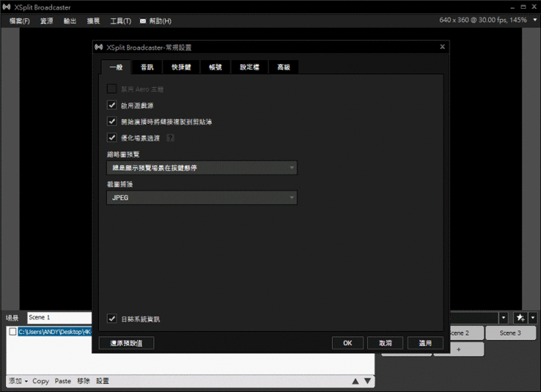
Task: Click the XSplit logo in the main title bar
Action: pyautogui.click(x=7, y=7)
